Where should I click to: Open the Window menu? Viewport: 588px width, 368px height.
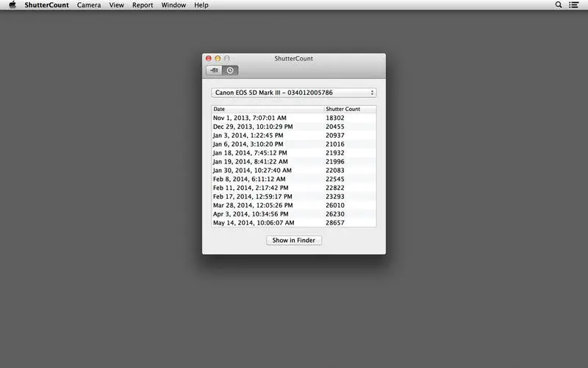coord(173,5)
